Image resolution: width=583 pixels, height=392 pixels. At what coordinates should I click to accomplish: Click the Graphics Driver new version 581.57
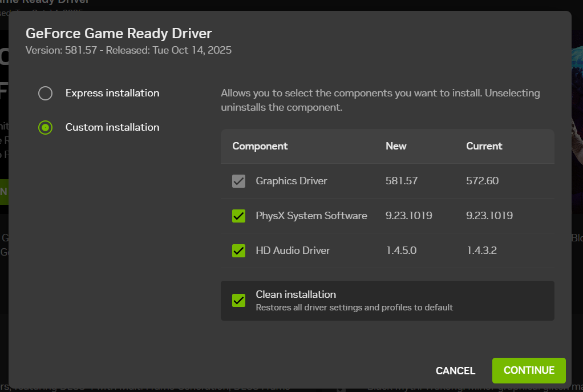coord(402,181)
